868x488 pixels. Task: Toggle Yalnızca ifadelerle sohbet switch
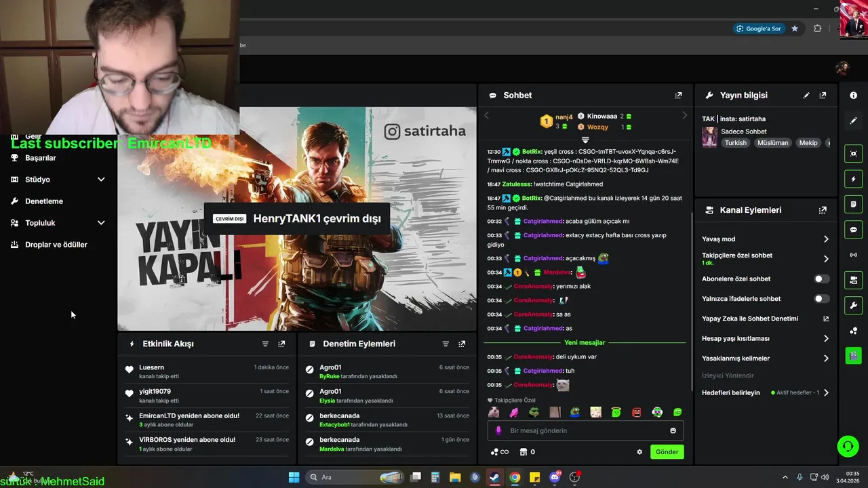(821, 299)
